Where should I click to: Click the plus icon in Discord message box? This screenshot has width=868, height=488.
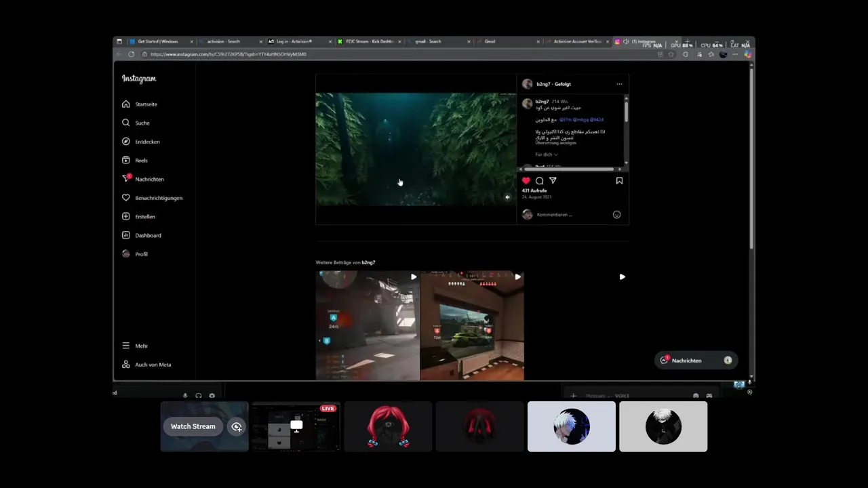pyautogui.click(x=574, y=396)
